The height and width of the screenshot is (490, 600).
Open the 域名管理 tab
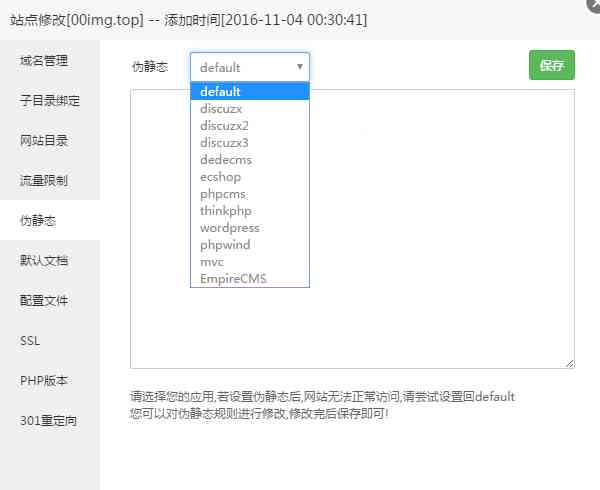pyautogui.click(x=50, y=60)
